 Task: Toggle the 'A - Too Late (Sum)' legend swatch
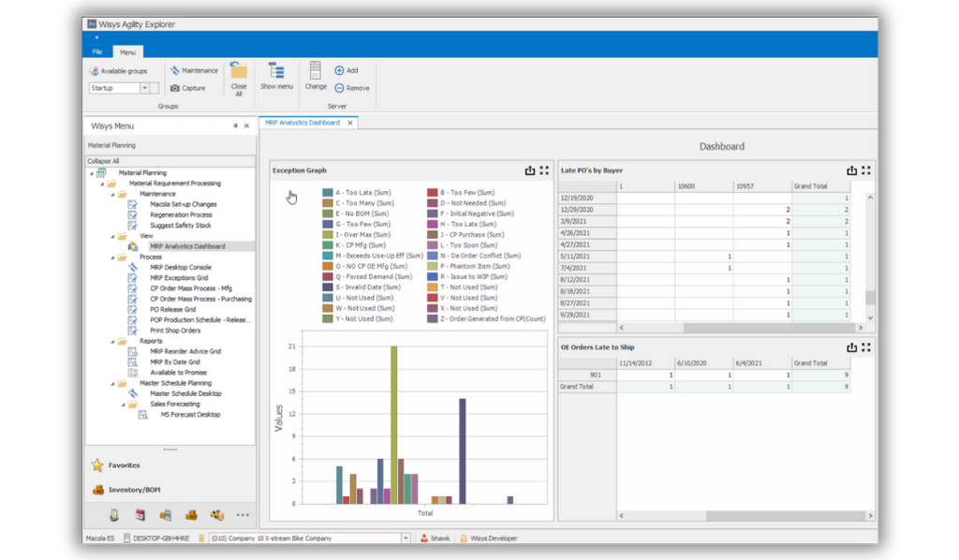tap(328, 192)
